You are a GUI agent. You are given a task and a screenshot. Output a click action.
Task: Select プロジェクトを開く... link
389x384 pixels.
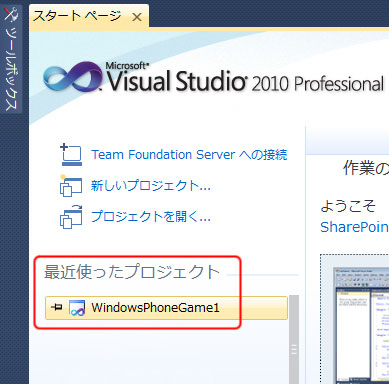point(151,217)
